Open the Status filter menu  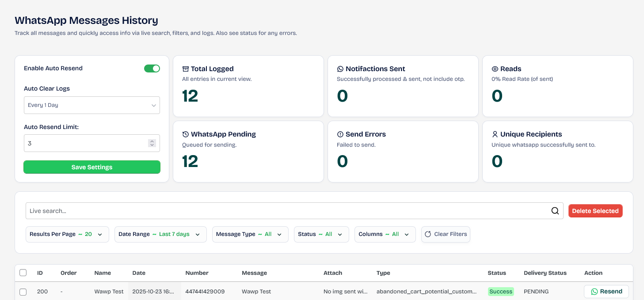click(x=321, y=234)
